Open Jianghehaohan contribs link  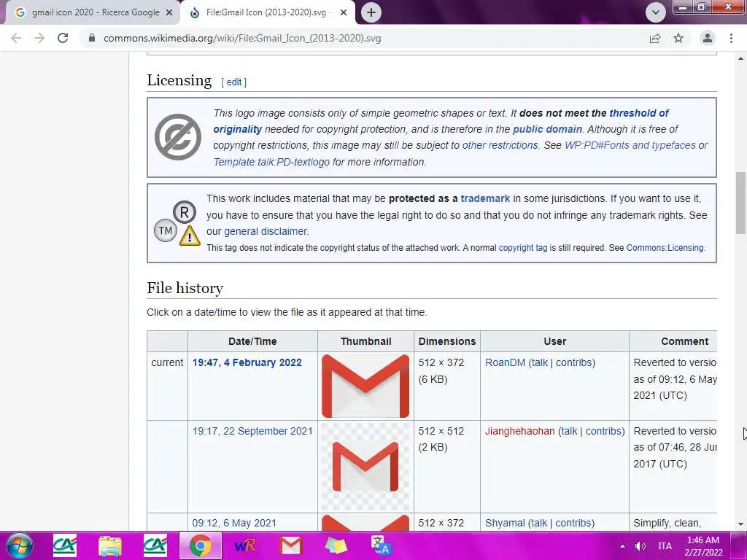point(603,431)
